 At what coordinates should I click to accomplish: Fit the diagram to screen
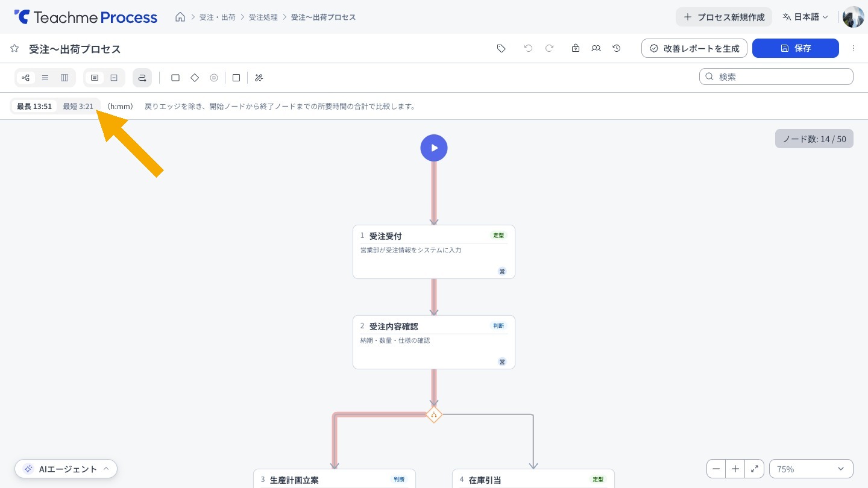pyautogui.click(x=755, y=469)
